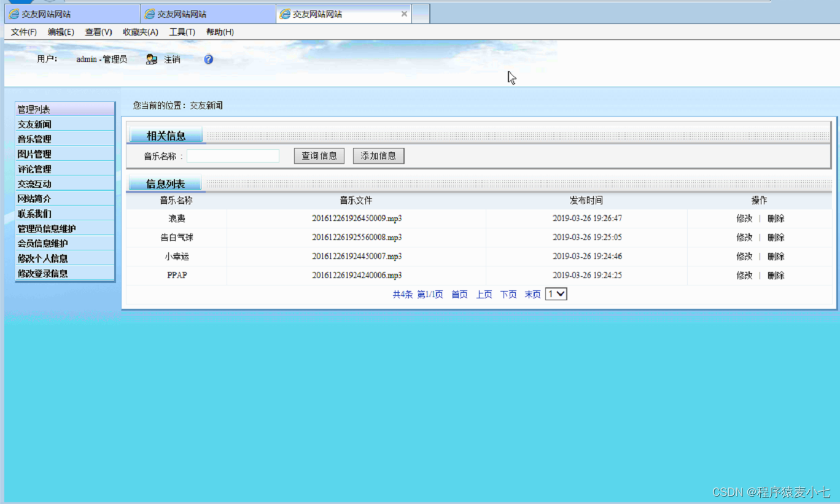Click the 末页 last page link
Viewport: 840px width, 504px height.
coord(532,295)
